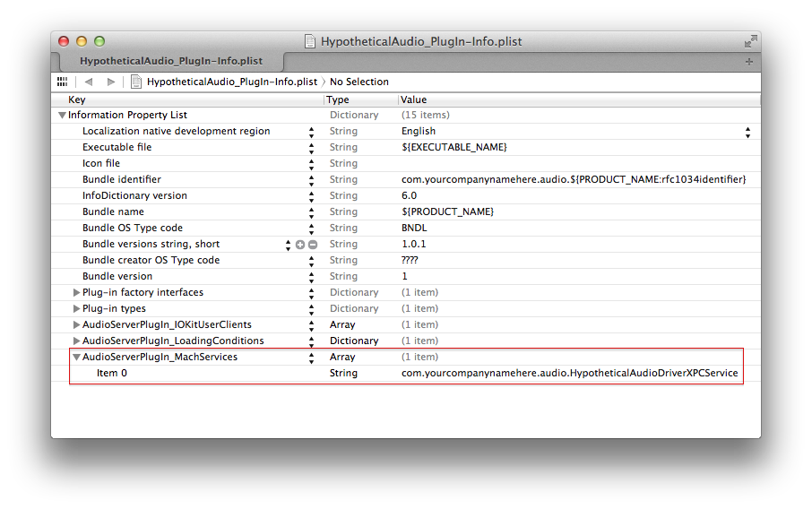Viewport: 812px width, 509px height.
Task: Open the related items grid menu
Action: pos(62,82)
